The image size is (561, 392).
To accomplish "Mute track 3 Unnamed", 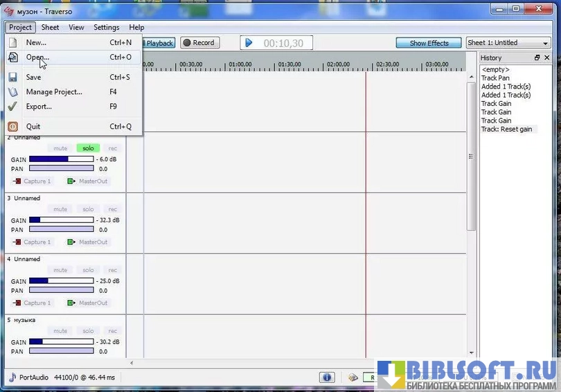I will (x=60, y=209).
